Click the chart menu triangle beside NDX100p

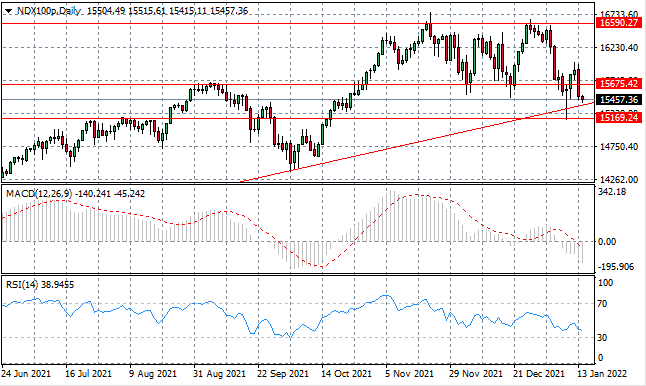[x=9, y=12]
